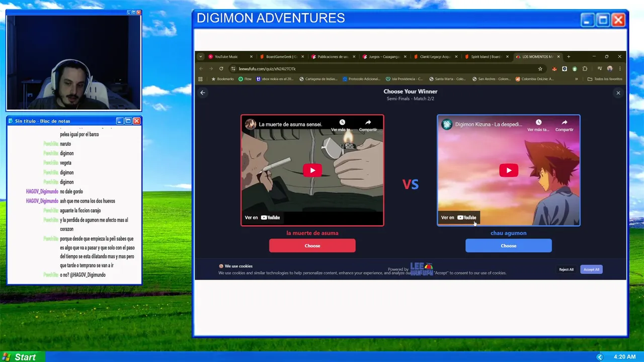Click Asuma video channel avatar
This screenshot has height=362, width=644.
pyautogui.click(x=251, y=124)
